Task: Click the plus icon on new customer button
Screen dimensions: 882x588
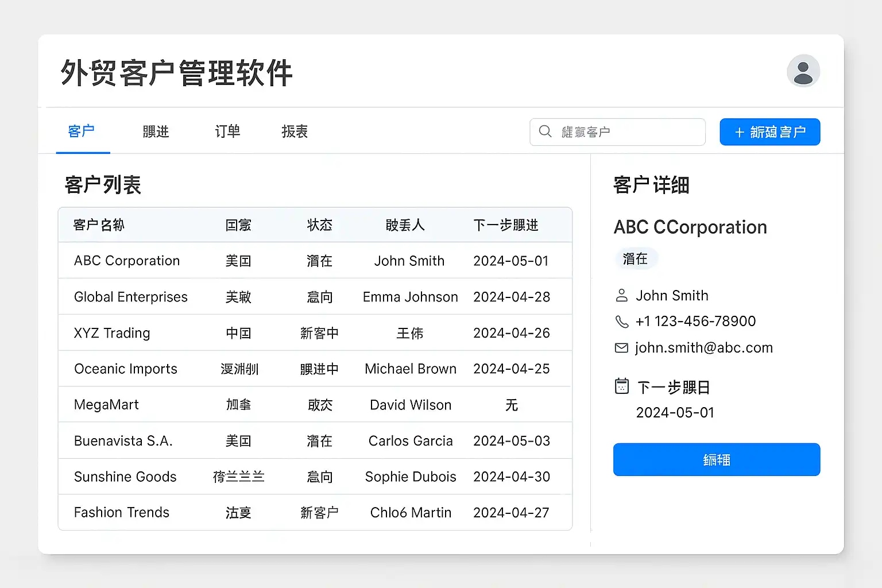Action: point(740,133)
